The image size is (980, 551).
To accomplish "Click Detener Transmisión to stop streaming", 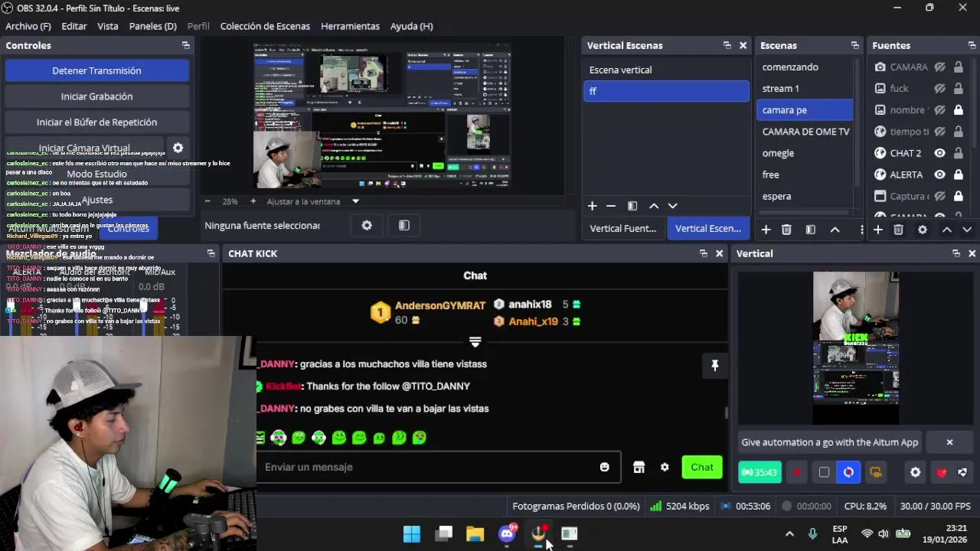I will click(96, 70).
